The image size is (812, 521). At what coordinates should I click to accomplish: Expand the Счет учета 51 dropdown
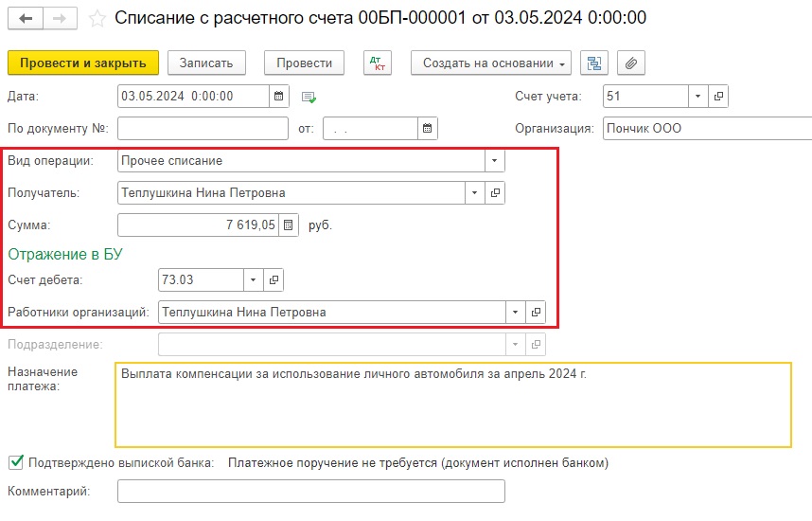pyautogui.click(x=697, y=97)
